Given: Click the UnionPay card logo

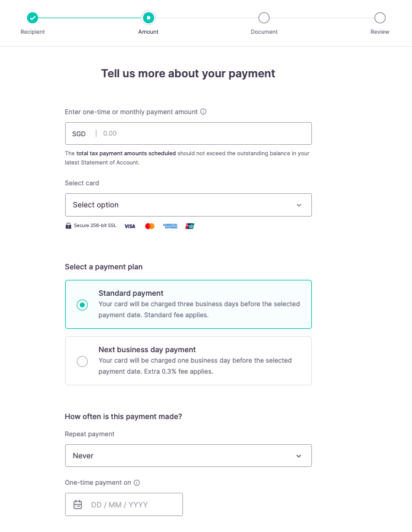Looking at the screenshot, I should [190, 226].
